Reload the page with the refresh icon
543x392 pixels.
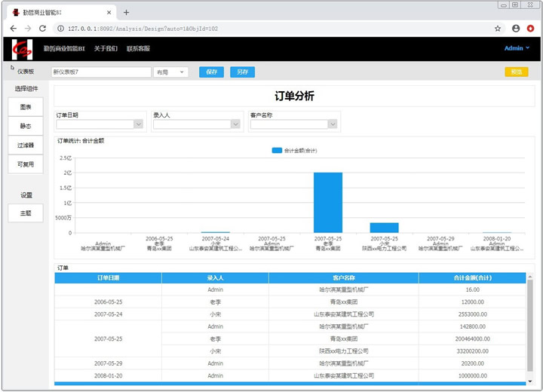click(x=42, y=28)
